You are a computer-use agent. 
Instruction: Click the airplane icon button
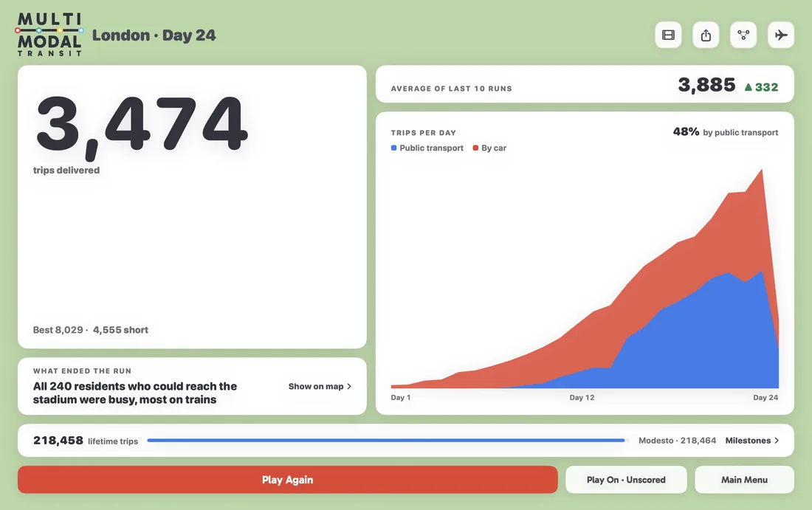[x=781, y=35]
